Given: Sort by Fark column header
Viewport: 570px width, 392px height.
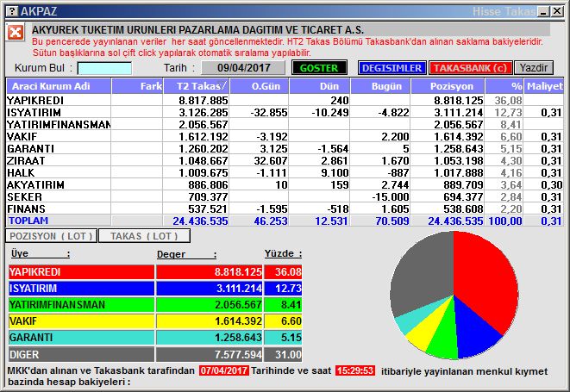Looking at the screenshot, I should [137, 86].
